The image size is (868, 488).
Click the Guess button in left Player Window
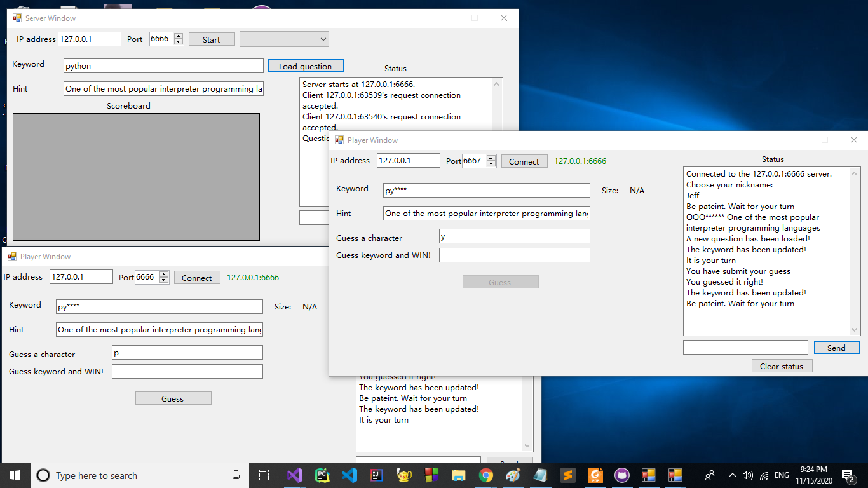pos(173,398)
